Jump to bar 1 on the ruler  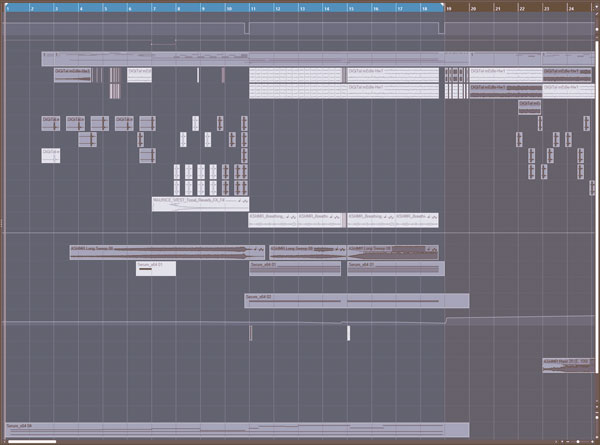[8, 8]
